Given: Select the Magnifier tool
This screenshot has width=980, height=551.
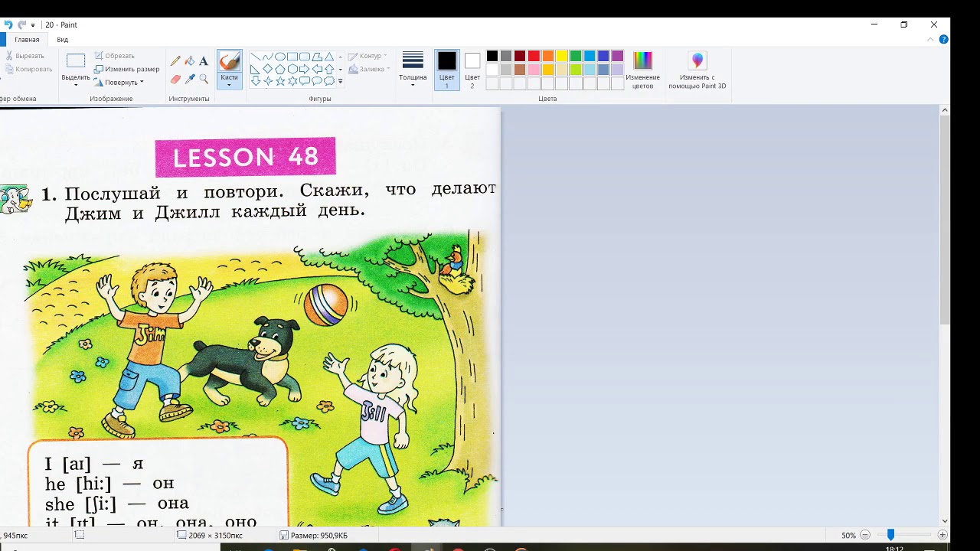Looking at the screenshot, I should tap(203, 79).
